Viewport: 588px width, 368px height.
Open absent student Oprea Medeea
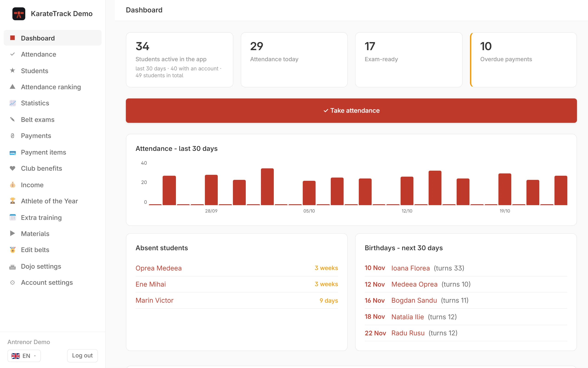click(158, 268)
